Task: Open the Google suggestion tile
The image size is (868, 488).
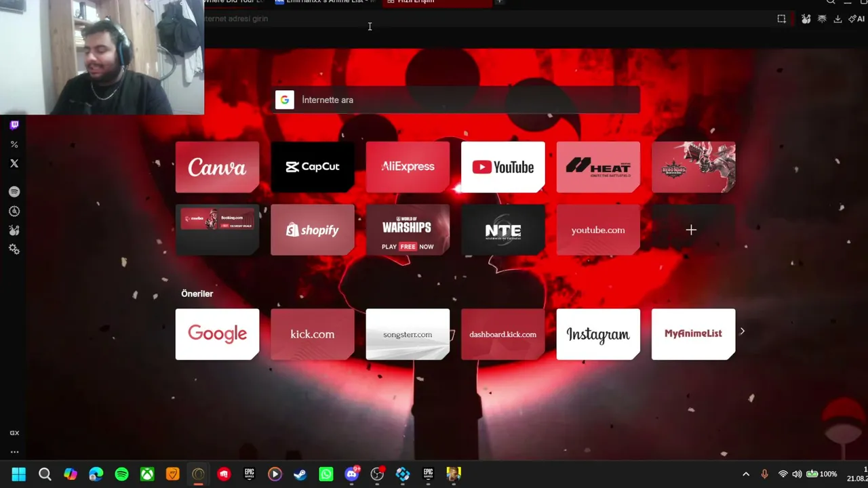Action: [217, 334]
